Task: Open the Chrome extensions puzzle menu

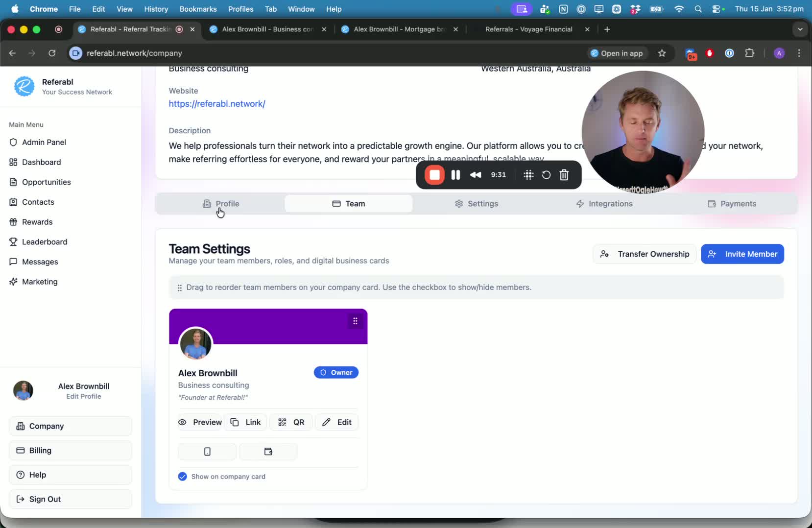Action: pyautogui.click(x=749, y=53)
